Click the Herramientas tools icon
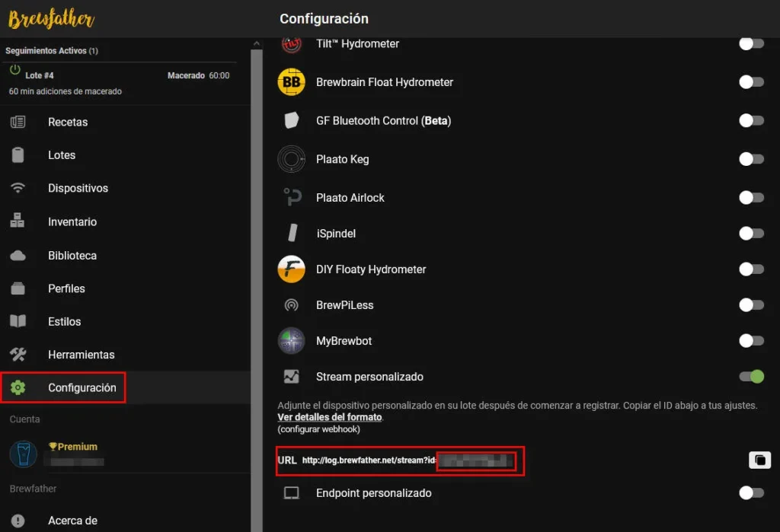The image size is (780, 532). [18, 355]
